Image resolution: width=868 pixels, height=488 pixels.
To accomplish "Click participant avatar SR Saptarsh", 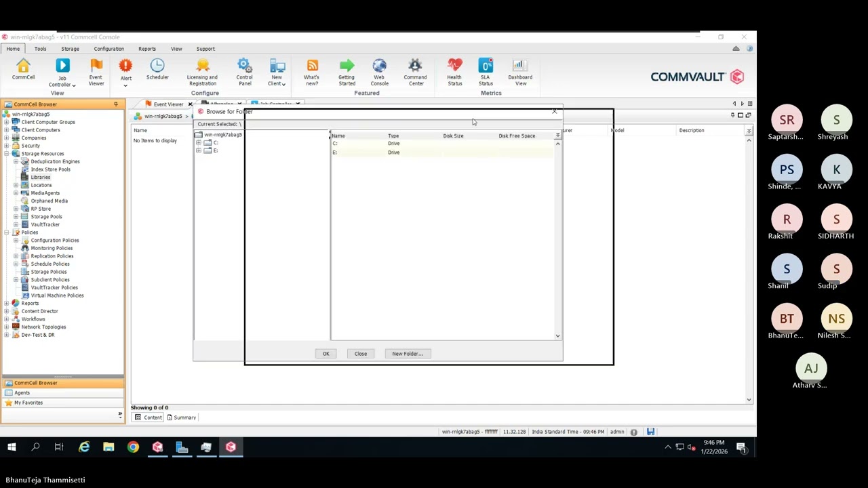I will [x=787, y=120].
